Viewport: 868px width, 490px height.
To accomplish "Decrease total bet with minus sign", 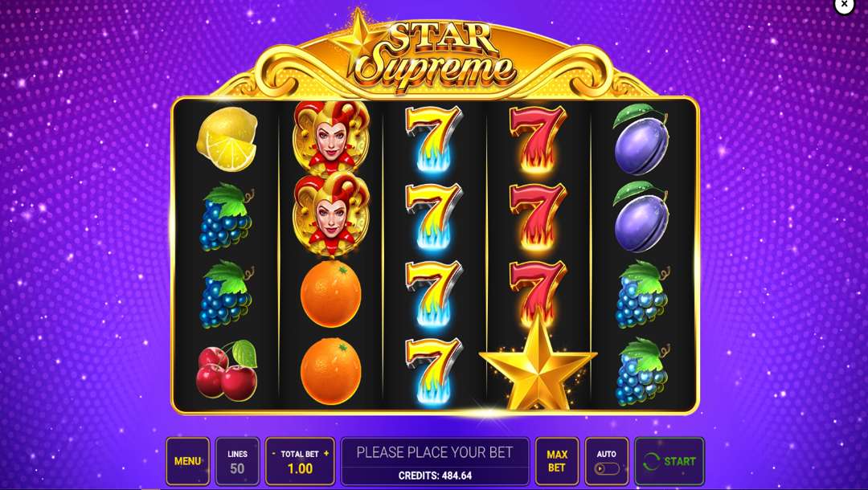I will point(273,454).
